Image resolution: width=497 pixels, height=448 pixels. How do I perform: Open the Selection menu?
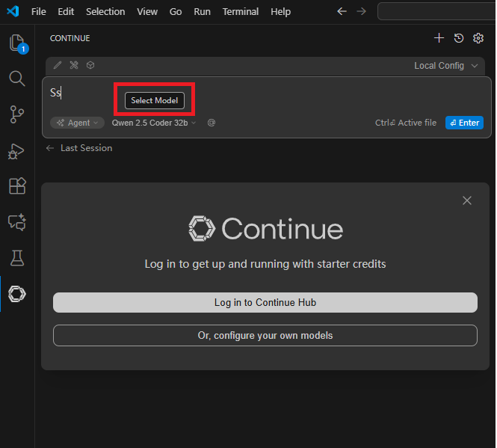pos(105,12)
